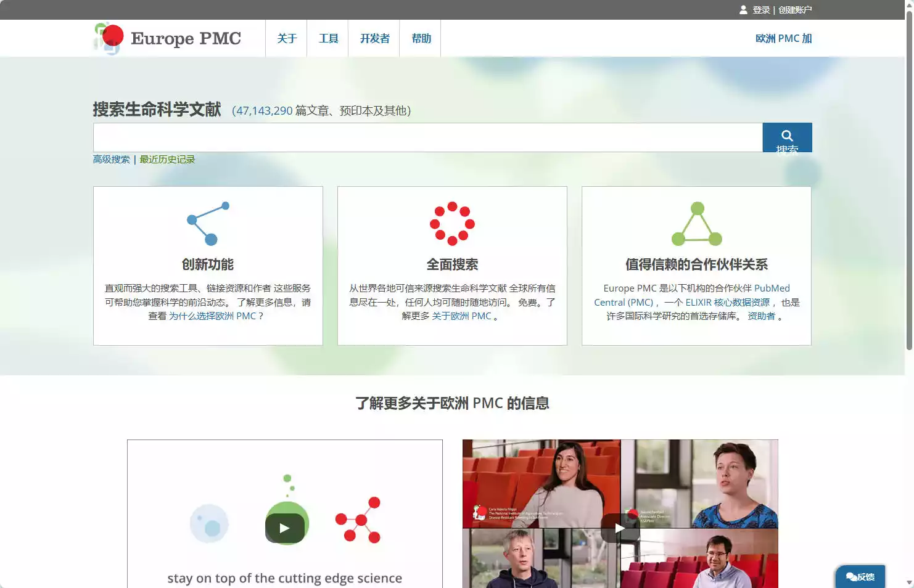Click the magnifier search button
This screenshot has width=914, height=588.
coord(787,137)
